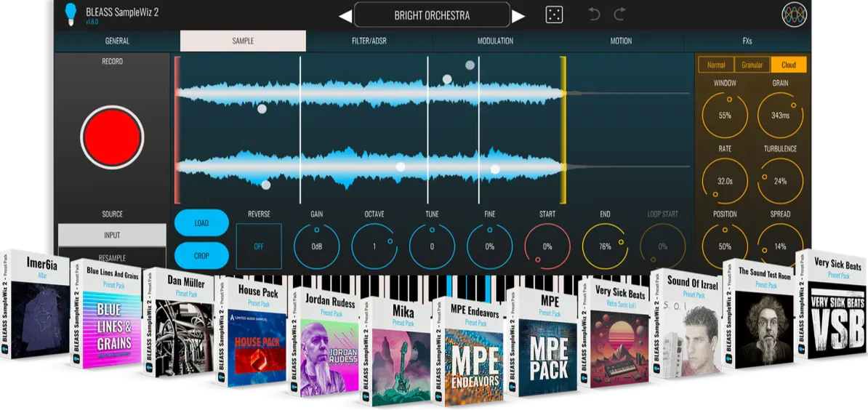Click the dice randomize preset icon
The width and height of the screenshot is (868, 410).
pos(554,15)
